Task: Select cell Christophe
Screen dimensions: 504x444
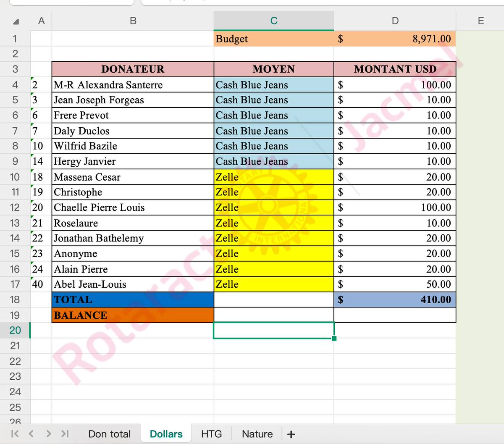Action: coord(133,192)
